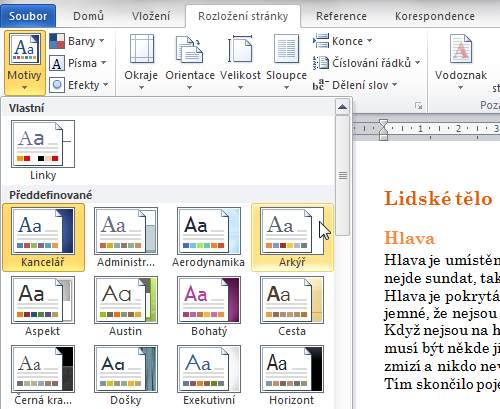The width and height of the screenshot is (500, 409).
Task: Apply the Austin theme
Action: (126, 306)
